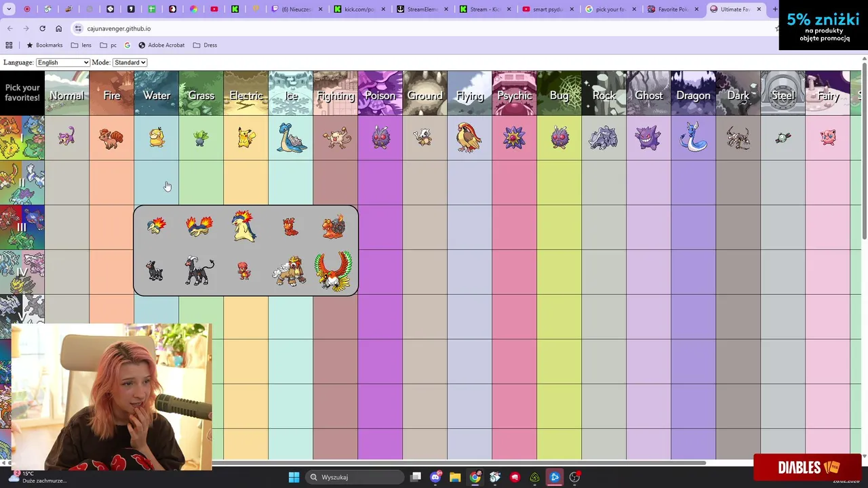Click Vulpix in the Fire column
Screen dimensions: 868x488
coord(111,138)
